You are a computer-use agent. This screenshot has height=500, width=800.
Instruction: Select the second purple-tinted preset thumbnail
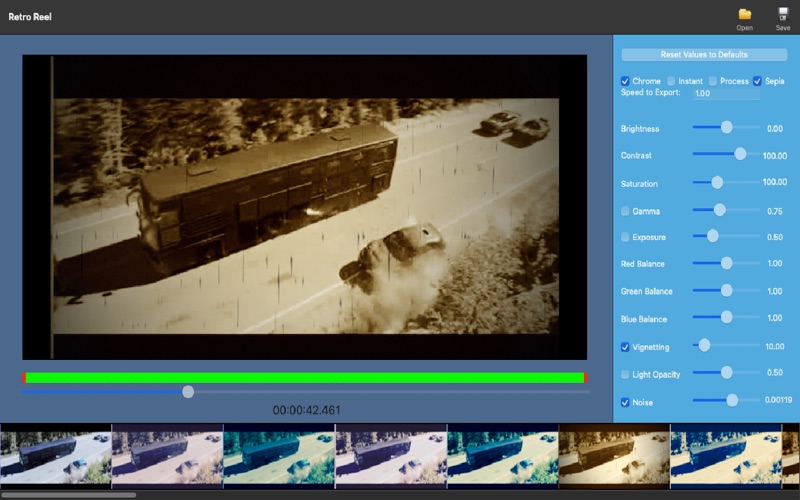167,455
